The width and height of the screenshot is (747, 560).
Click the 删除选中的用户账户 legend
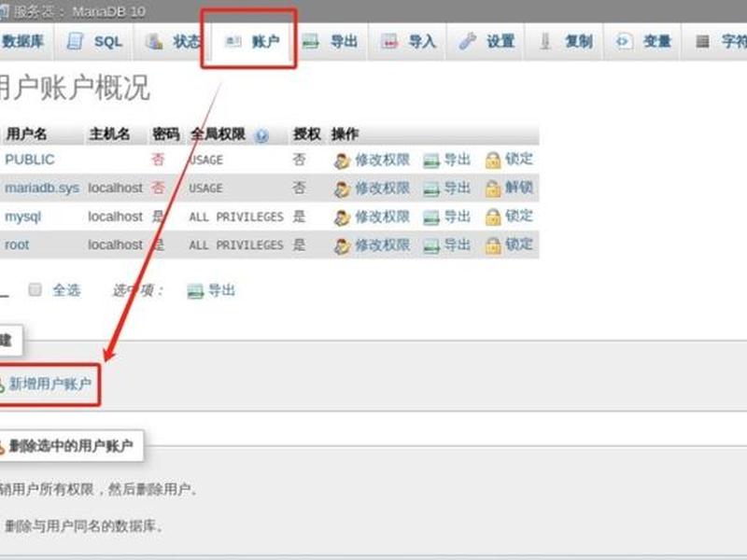point(71,446)
